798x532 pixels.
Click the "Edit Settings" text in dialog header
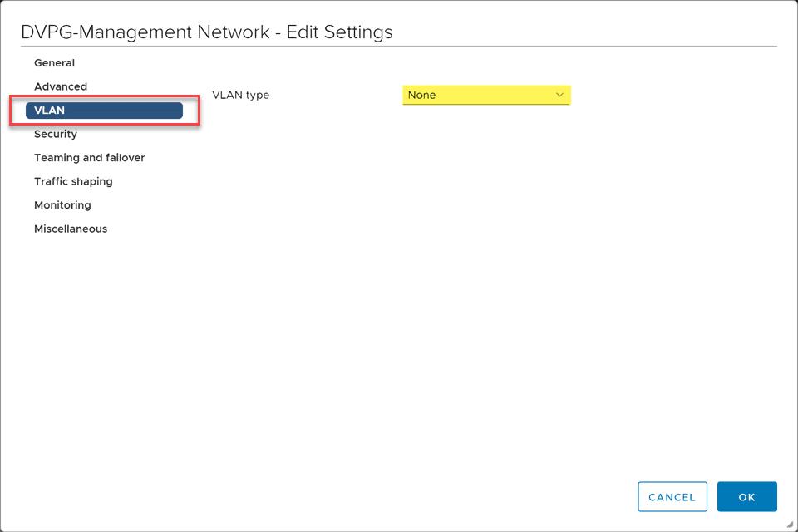[x=339, y=32]
